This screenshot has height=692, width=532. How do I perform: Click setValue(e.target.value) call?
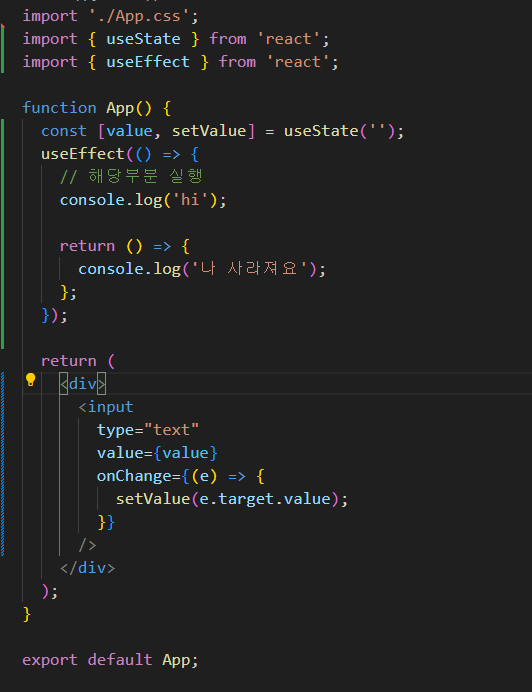(x=232, y=499)
